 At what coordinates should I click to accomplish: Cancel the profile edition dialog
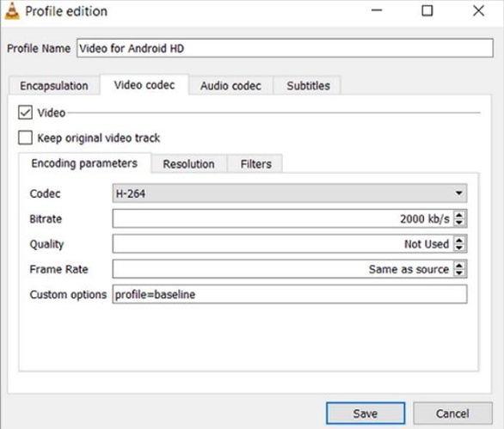point(452,414)
